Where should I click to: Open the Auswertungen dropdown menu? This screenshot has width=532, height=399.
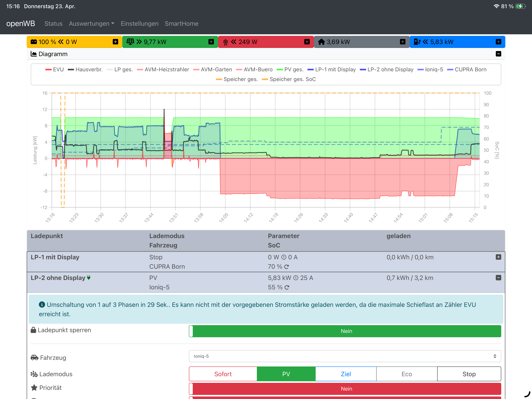pos(91,24)
